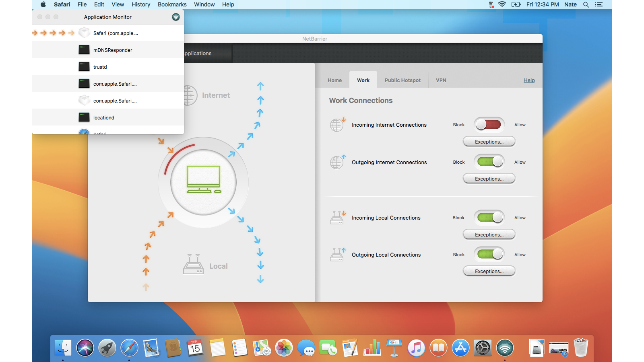
Task: Open Exceptions for Incoming Local Connections
Action: point(489,234)
